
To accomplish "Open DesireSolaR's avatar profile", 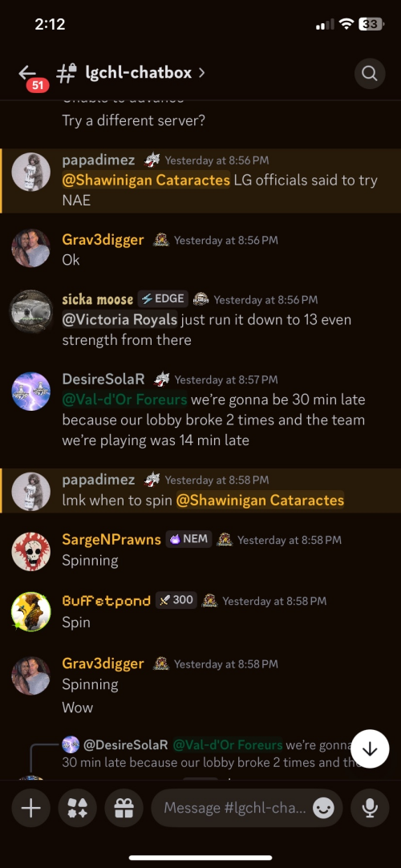I will point(31,391).
